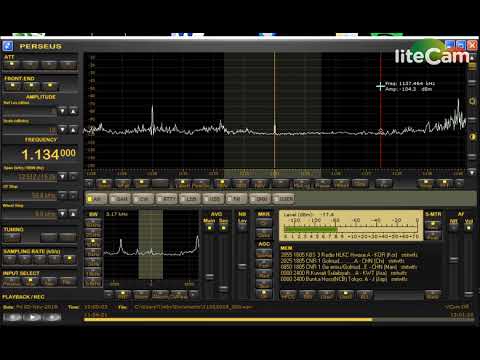The width and height of the screenshot is (480, 360).
Task: Decrease CF Step with the down arrow
Action: [62, 195]
